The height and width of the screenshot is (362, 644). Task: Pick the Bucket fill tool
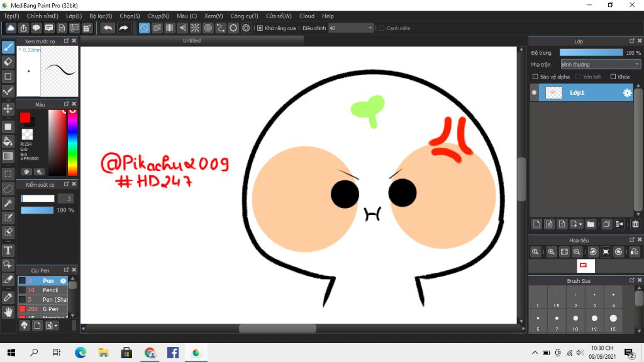8,141
